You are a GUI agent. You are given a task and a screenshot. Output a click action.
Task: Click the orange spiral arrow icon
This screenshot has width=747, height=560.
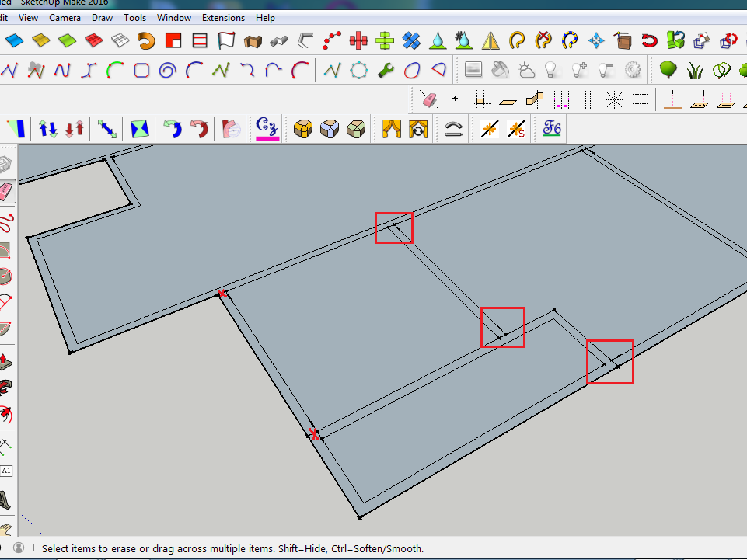click(x=147, y=40)
